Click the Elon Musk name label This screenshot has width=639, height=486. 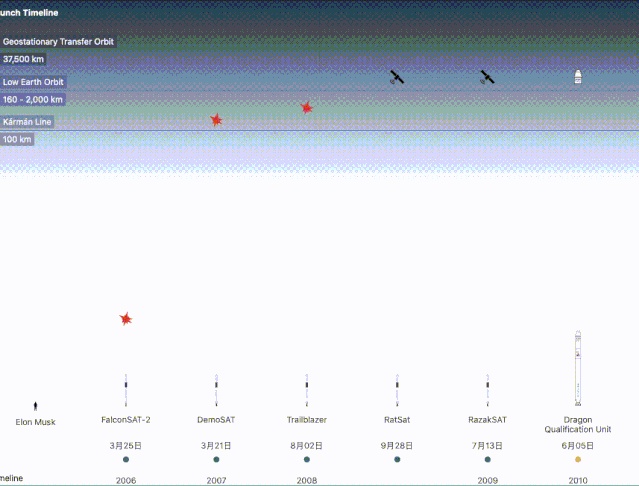pyautogui.click(x=35, y=422)
